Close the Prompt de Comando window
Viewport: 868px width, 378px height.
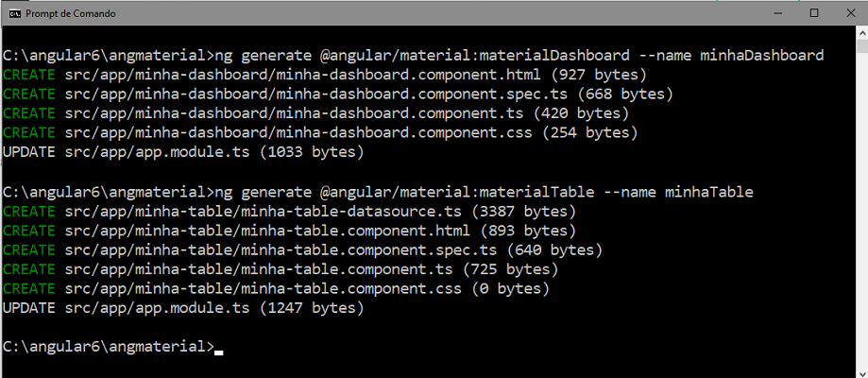850,13
